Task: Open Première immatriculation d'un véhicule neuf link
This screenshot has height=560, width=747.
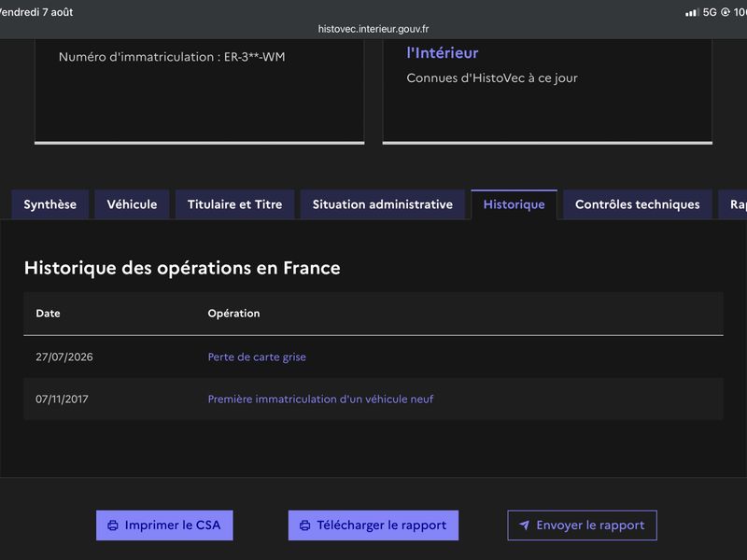Action: tap(320, 399)
